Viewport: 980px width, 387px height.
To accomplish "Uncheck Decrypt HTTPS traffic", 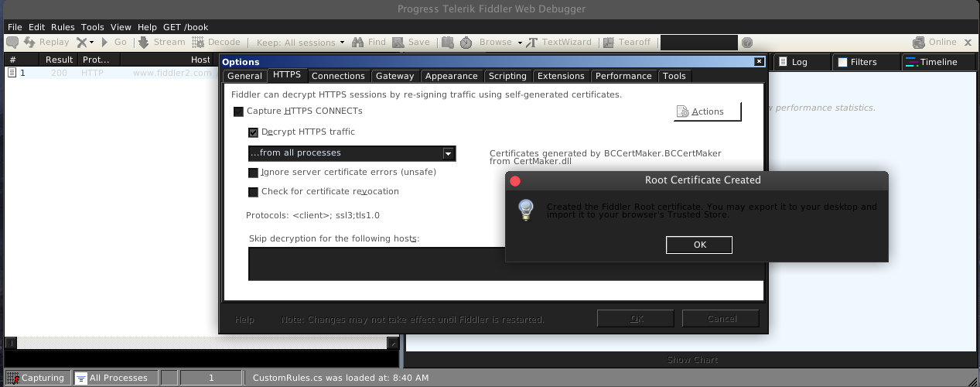I will (253, 132).
